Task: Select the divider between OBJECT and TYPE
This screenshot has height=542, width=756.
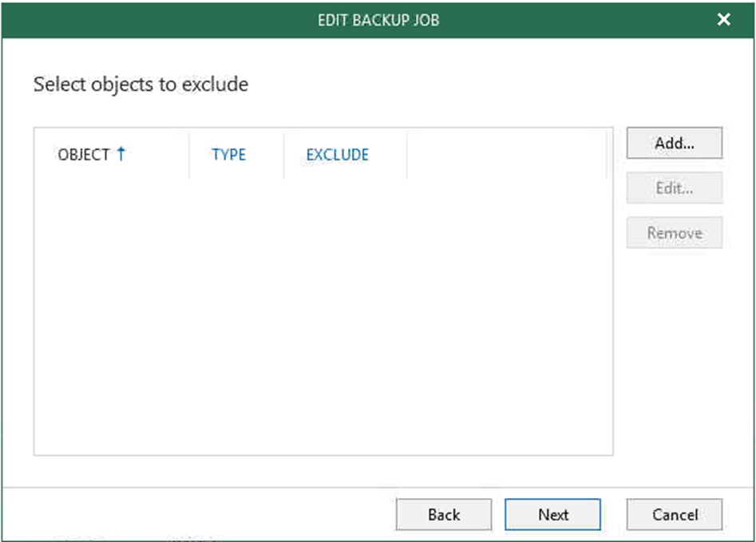Action: click(189, 155)
